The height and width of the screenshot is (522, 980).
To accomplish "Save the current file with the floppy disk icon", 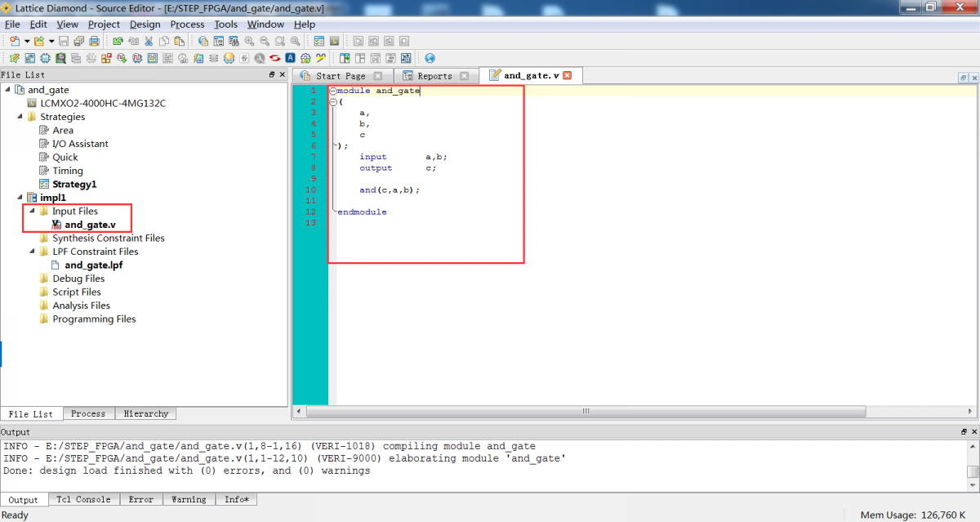I will pos(64,41).
